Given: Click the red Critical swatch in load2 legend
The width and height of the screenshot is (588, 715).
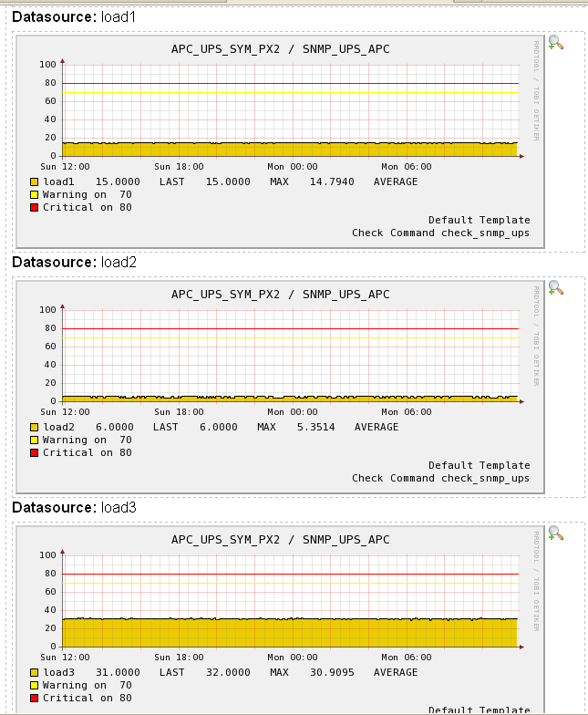Looking at the screenshot, I should pos(35,452).
